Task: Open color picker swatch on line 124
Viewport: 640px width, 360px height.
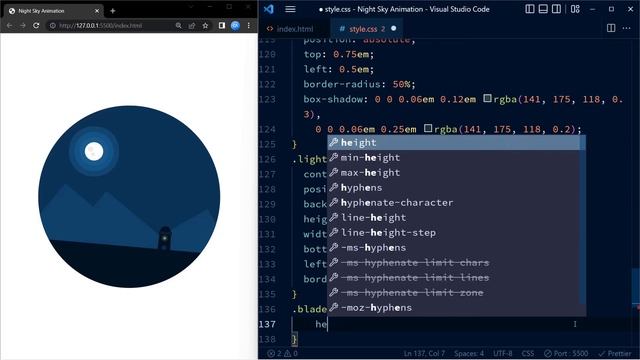Action: (x=428, y=129)
